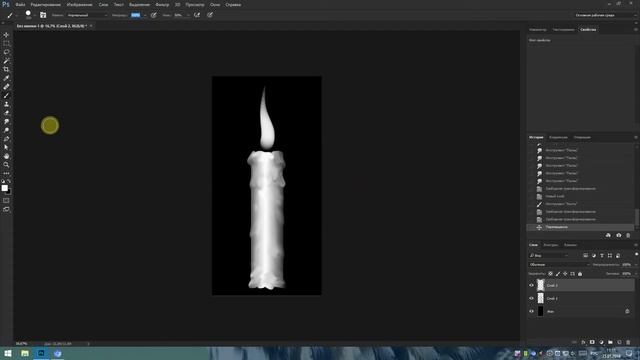Toggle Quick Mask mode icon

[6, 200]
